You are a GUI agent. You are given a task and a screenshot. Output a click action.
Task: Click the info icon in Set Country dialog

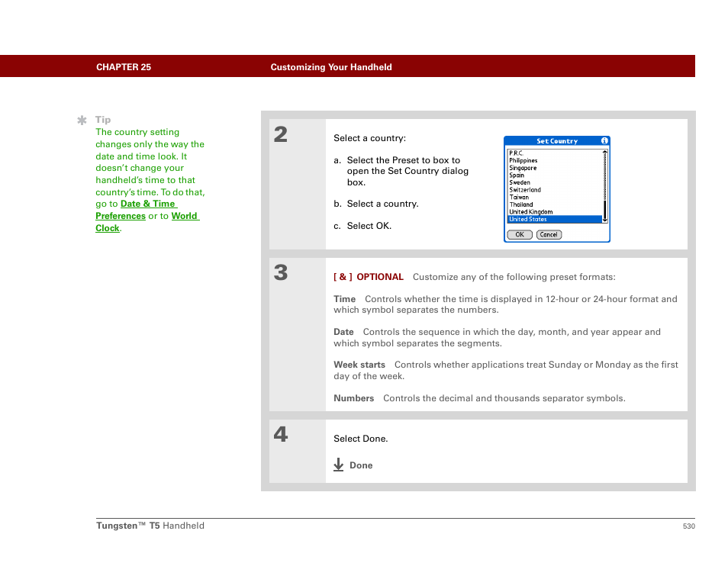tap(604, 140)
